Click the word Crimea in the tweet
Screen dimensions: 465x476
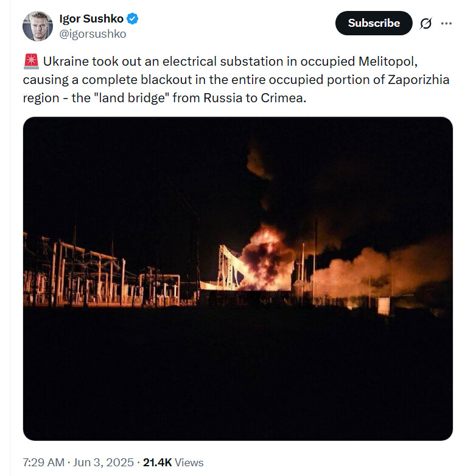tap(284, 98)
